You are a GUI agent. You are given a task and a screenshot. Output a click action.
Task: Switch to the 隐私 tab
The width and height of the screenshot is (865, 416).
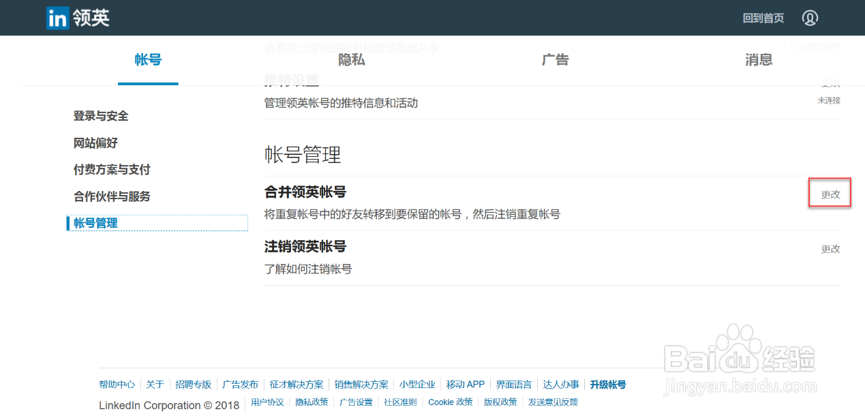point(351,60)
